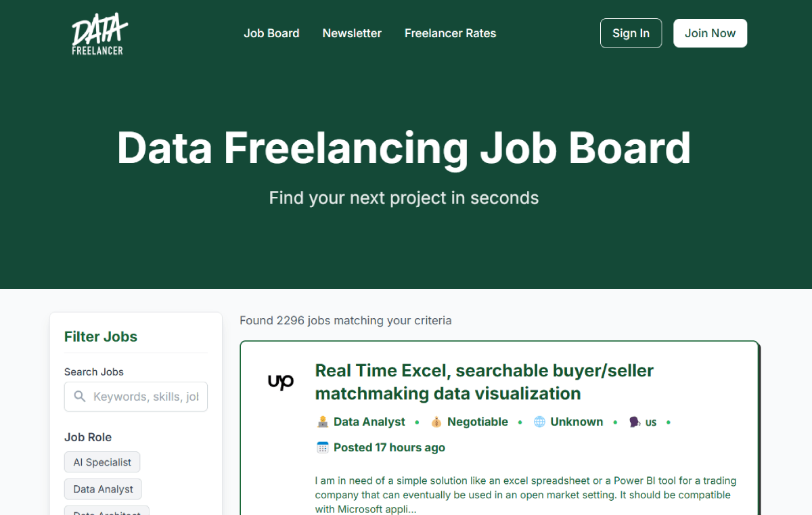Focus the Search Jobs keywords field
This screenshot has width=812, height=515.
tap(136, 397)
